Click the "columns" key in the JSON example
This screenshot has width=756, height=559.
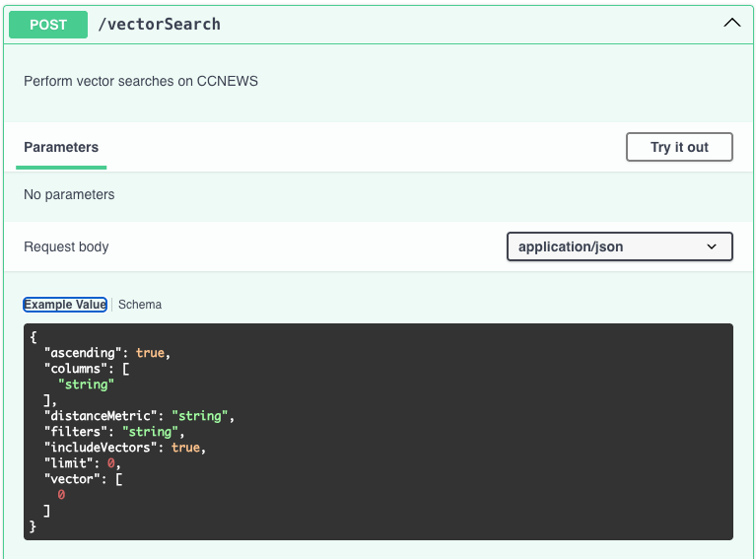tap(76, 369)
